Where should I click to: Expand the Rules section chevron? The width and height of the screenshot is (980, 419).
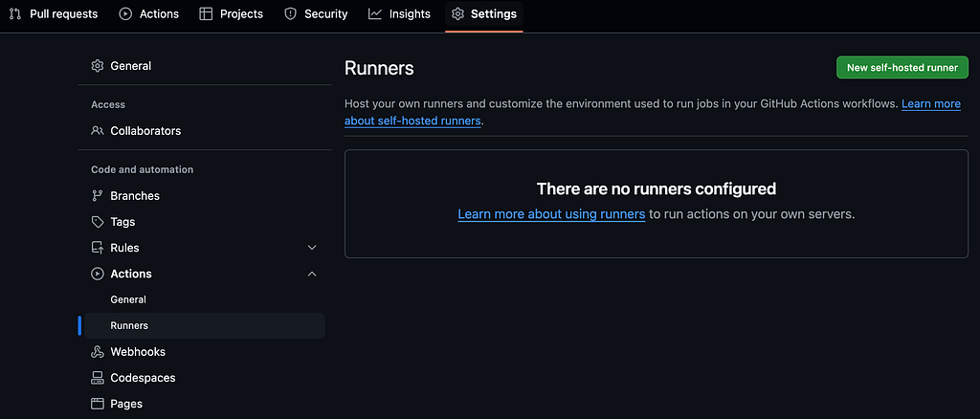click(312, 248)
